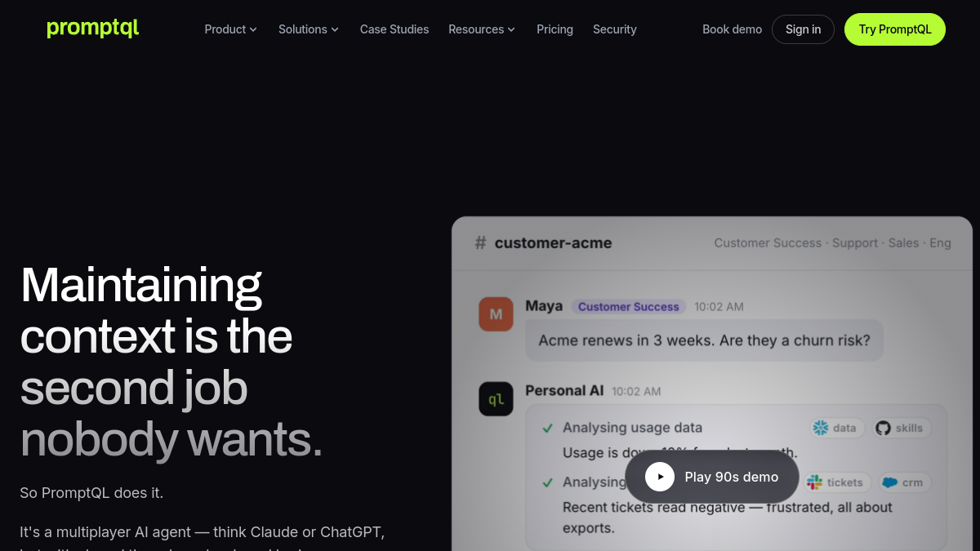The height and width of the screenshot is (551, 980).
Task: Click the Book demo link
Action: pos(733,29)
